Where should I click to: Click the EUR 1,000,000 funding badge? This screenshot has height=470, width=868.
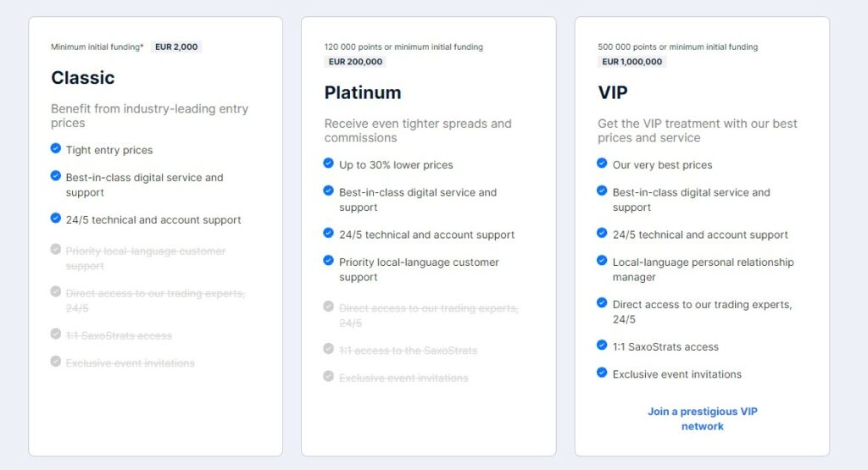[632, 61]
